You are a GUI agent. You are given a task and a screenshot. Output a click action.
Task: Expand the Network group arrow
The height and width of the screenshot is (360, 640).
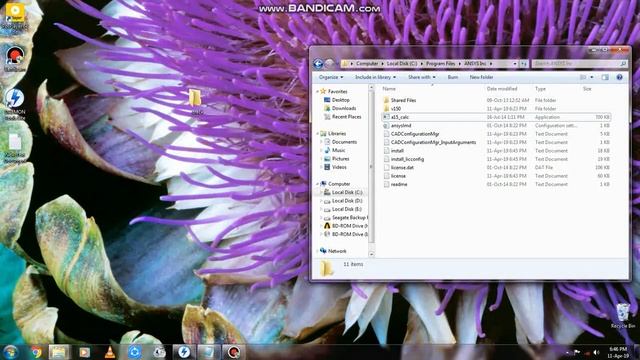coord(318,251)
